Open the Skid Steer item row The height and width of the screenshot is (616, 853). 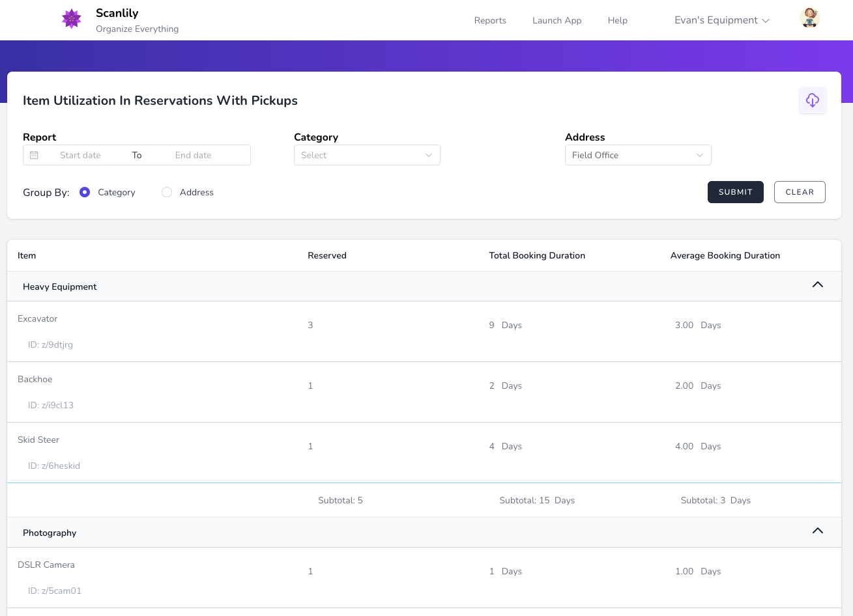click(x=38, y=440)
